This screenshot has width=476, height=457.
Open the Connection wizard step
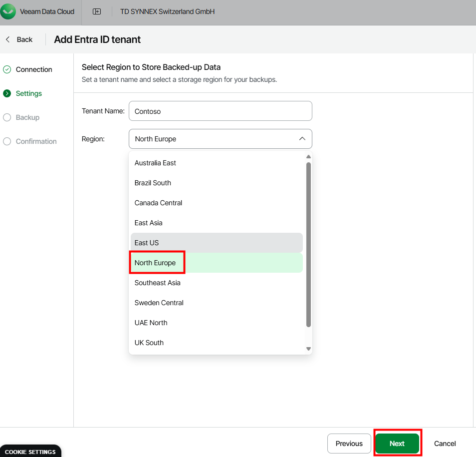coord(34,69)
